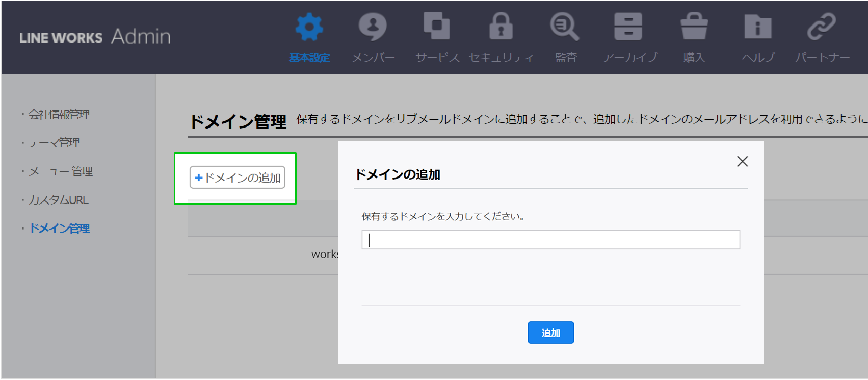Screen dimensions: 868x380
Task: Open カスタムURL in the left menu
Action: pyautogui.click(x=58, y=200)
